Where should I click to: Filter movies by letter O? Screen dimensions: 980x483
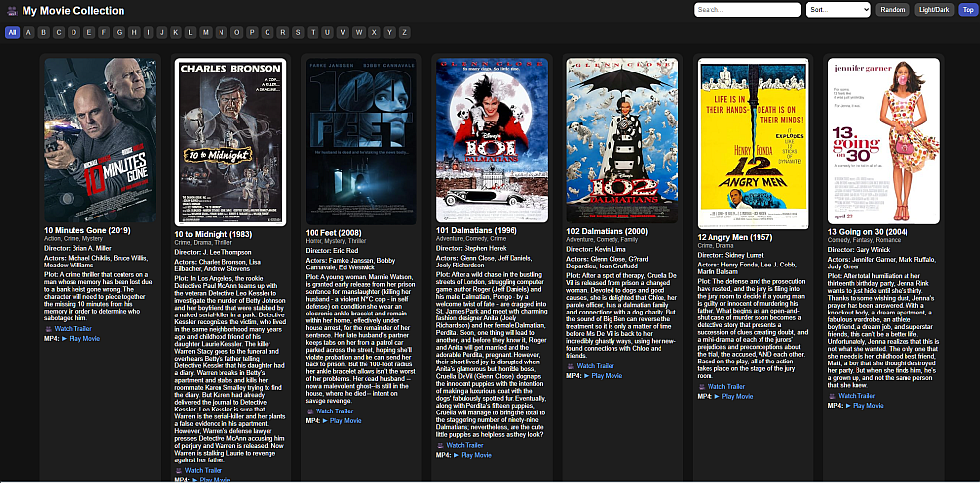coord(237,33)
